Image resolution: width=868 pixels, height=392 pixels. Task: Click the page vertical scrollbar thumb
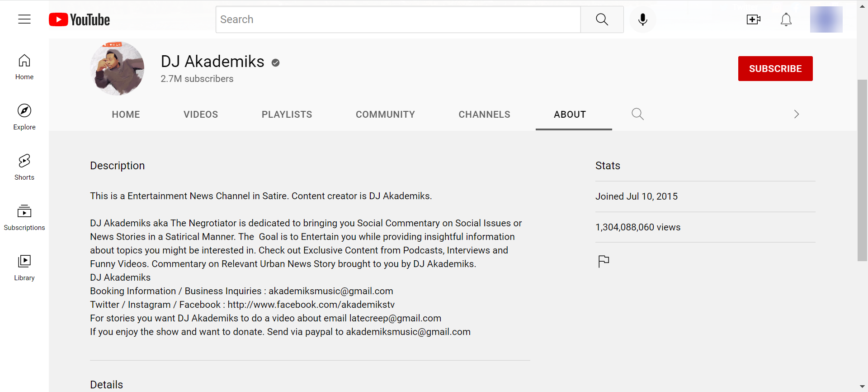coord(862,170)
